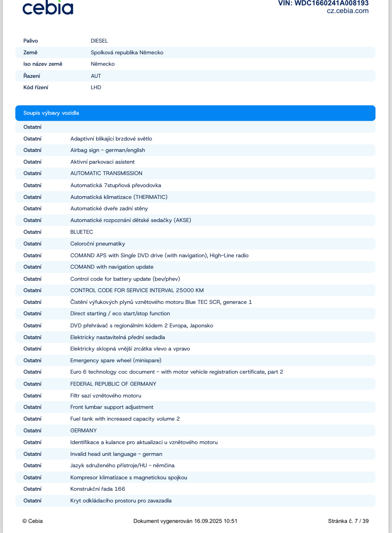Viewport: 392px width, 533px height.
Task: Click the VIN number in the header
Action: tap(323, 3)
